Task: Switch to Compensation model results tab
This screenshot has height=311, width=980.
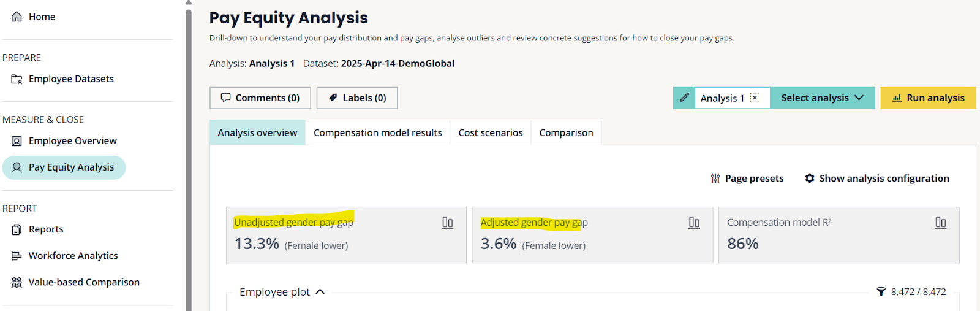Action: tap(377, 133)
